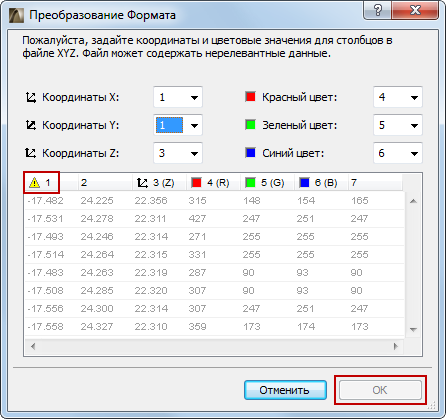Click the cell with value 24.300
The height and width of the screenshot is (419, 446).
coord(97,309)
